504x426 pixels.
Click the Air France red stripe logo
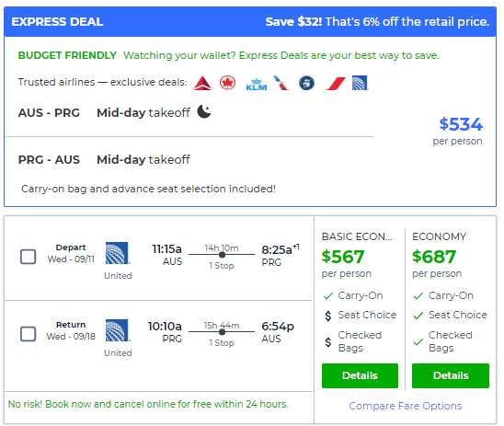pos(336,84)
